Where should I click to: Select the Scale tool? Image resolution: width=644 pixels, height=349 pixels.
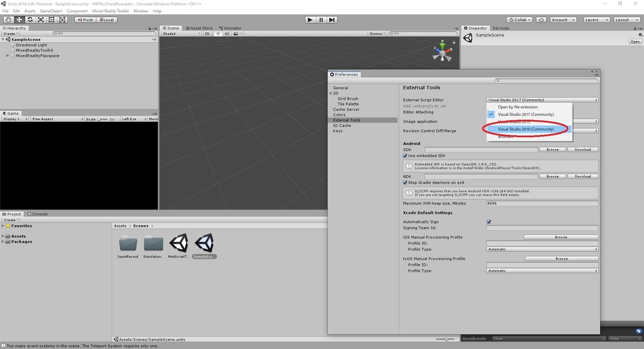tap(41, 20)
